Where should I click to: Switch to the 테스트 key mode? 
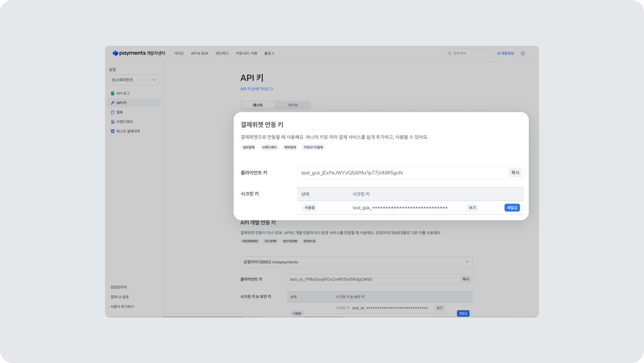258,105
